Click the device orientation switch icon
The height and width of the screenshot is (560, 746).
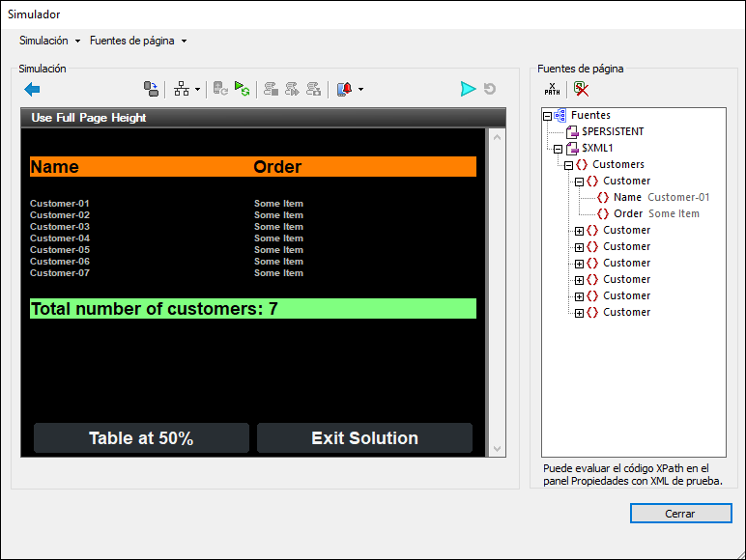(x=151, y=89)
